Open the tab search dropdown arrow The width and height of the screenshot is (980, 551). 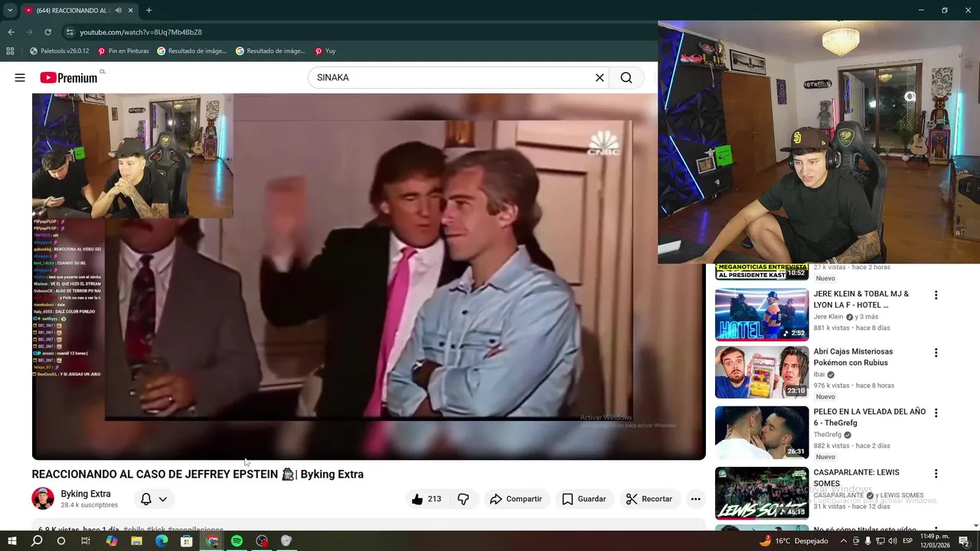10,11
